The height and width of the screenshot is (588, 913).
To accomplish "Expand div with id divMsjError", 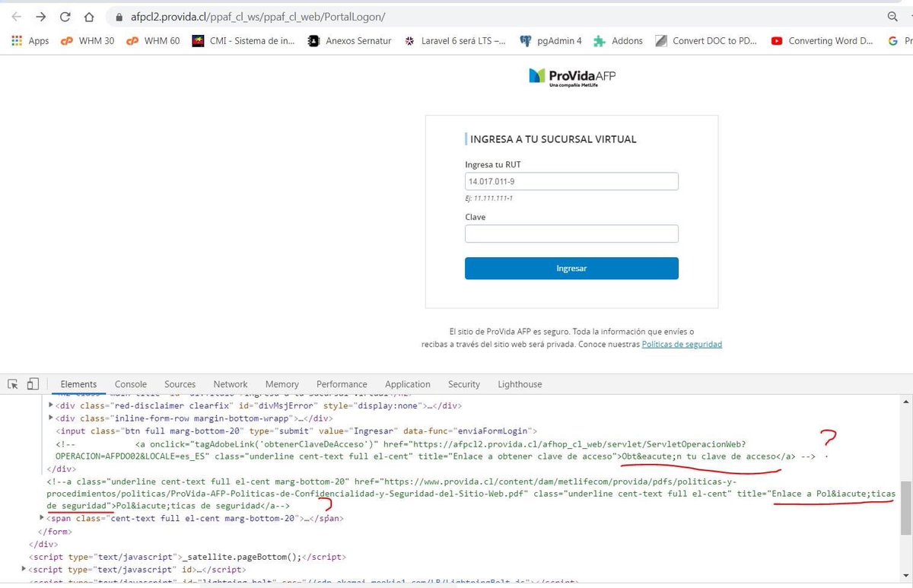I will [51, 405].
